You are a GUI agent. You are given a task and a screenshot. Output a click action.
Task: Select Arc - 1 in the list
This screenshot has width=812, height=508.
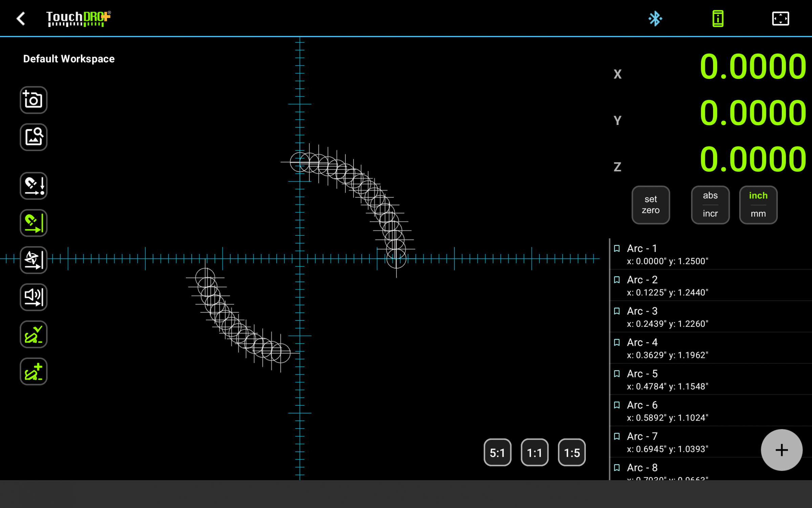(711, 254)
